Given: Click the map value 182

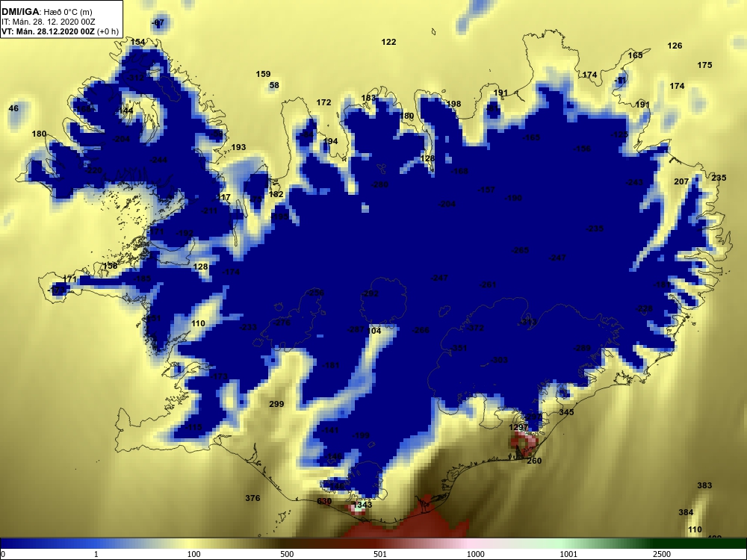Looking at the screenshot, I should (x=276, y=194).
